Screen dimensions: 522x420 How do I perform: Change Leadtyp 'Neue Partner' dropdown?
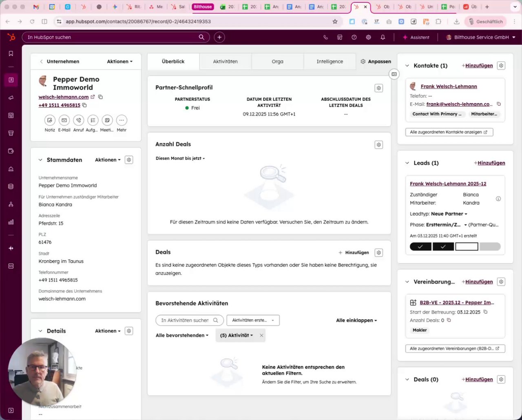[x=449, y=214]
